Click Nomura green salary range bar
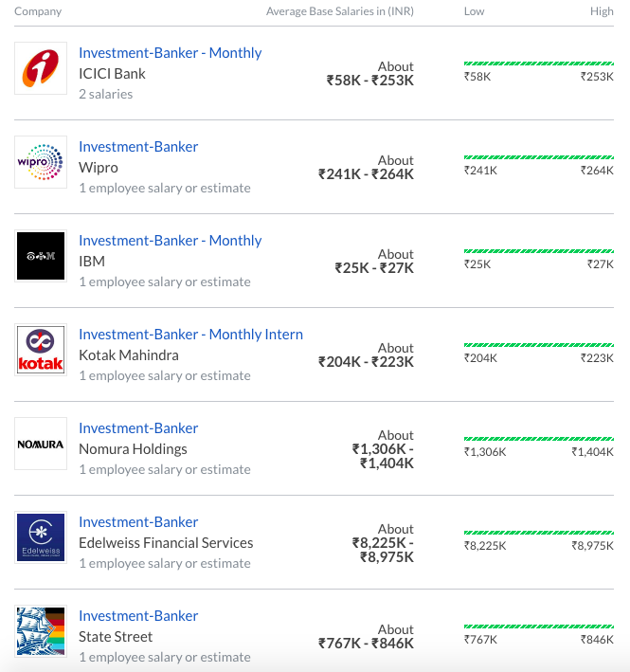The height and width of the screenshot is (672, 630). click(x=538, y=439)
